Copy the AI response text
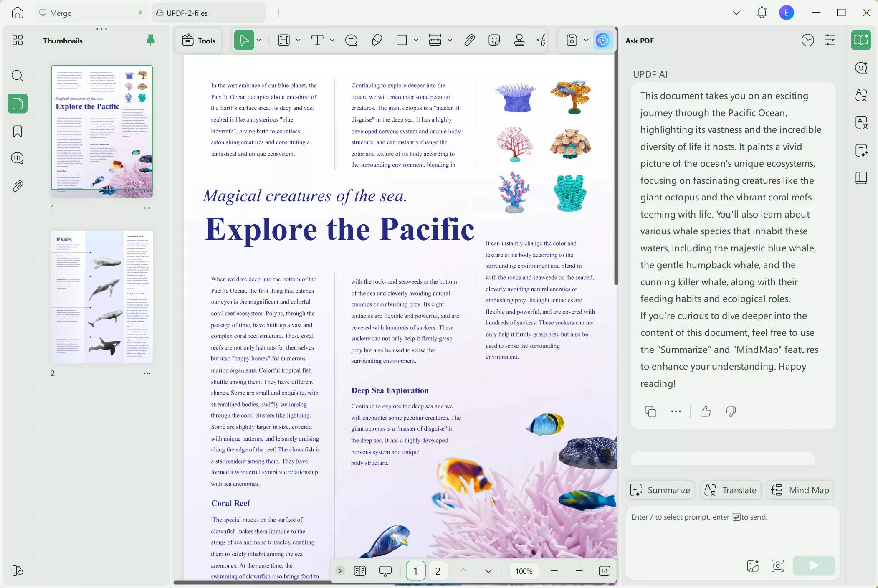Viewport: 878px width, 588px height. tap(650, 411)
